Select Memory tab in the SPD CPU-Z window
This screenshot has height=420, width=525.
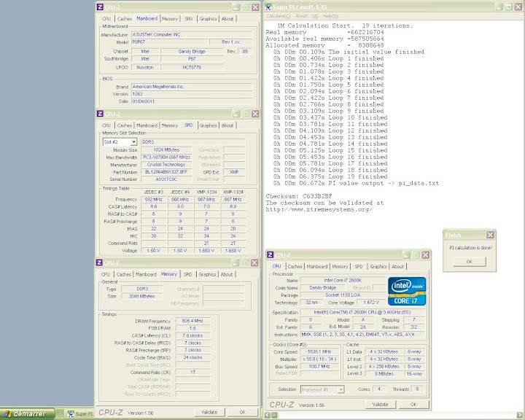coord(170,125)
